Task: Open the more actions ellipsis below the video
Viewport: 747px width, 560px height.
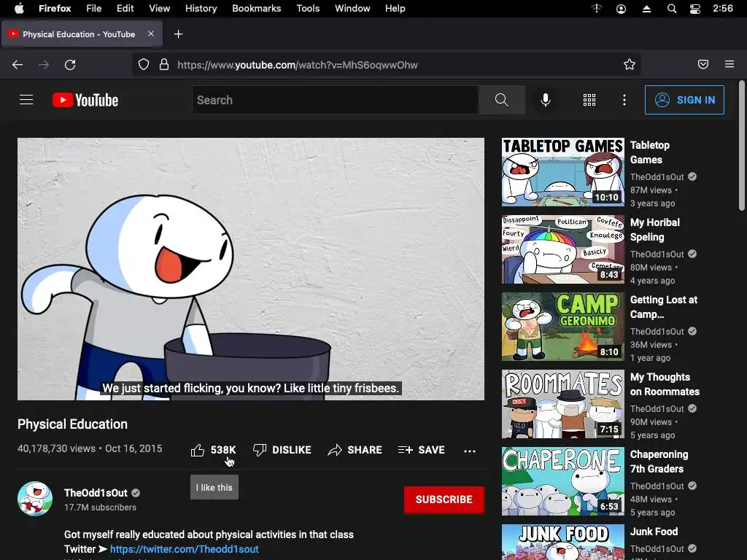Action: (x=470, y=451)
